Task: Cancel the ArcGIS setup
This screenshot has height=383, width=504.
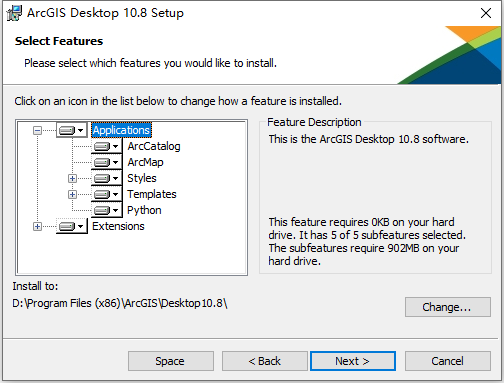Action: [448, 361]
